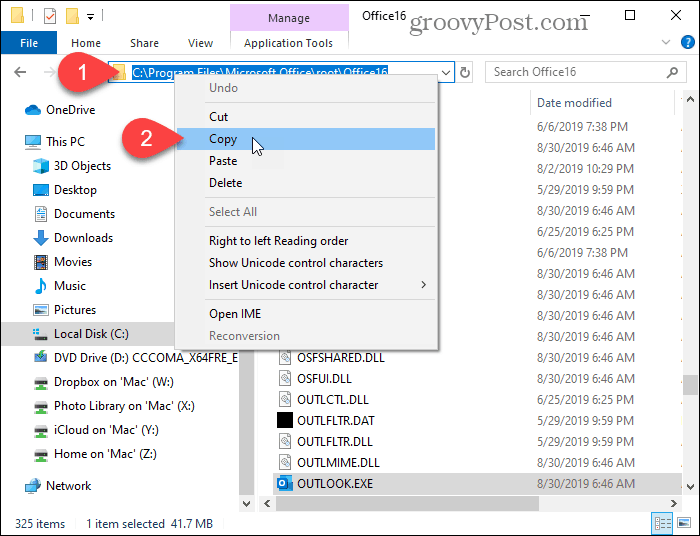Choose Copy from the context menu
The image size is (700, 536).
(x=306, y=139)
